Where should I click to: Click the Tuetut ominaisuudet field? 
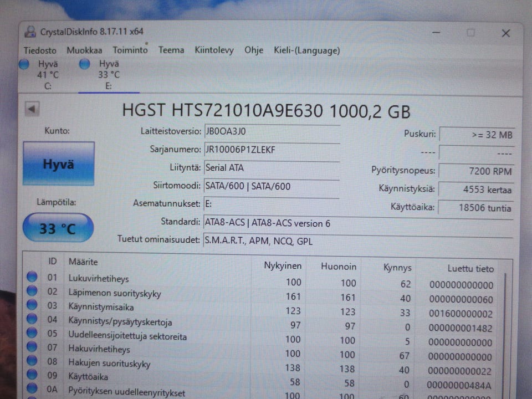(358, 241)
